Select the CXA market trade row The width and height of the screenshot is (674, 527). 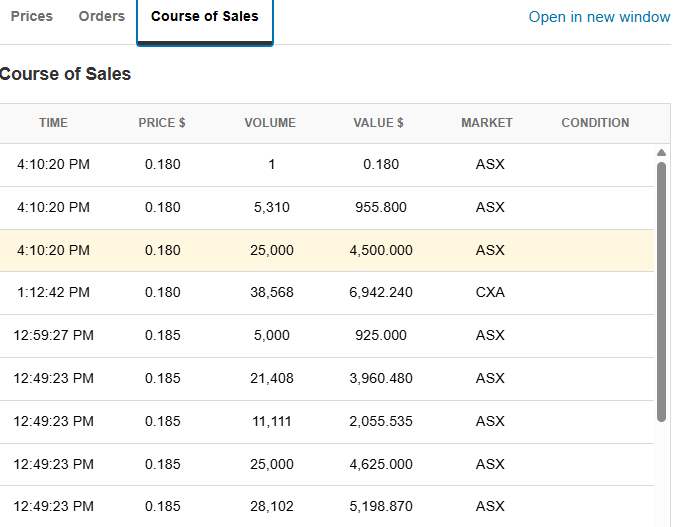490,293
